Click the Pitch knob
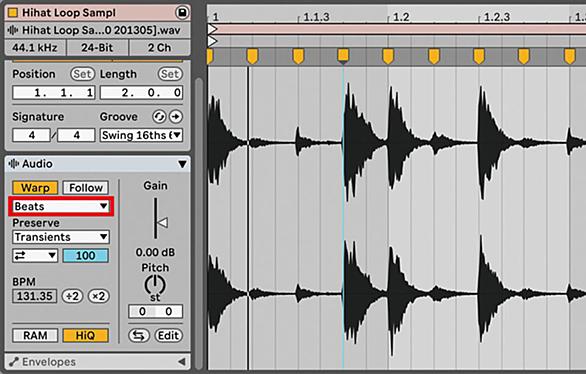Image resolution: width=586 pixels, height=374 pixels. click(155, 285)
